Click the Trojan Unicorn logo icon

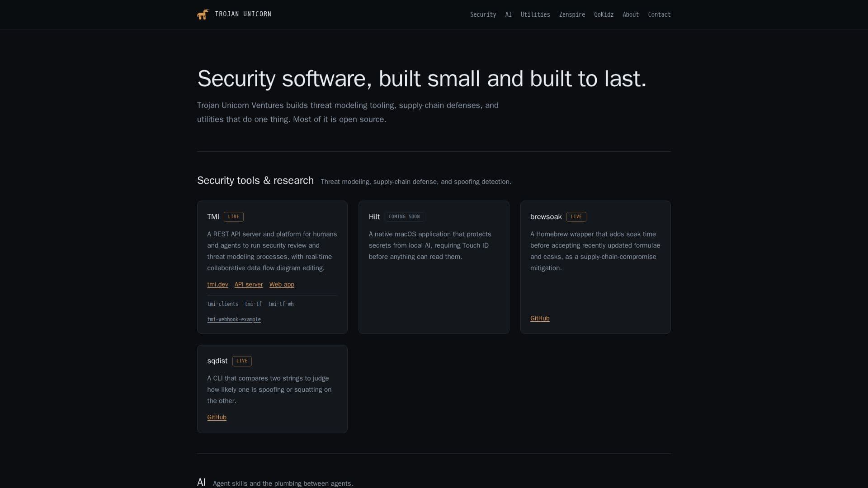pyautogui.click(x=203, y=14)
